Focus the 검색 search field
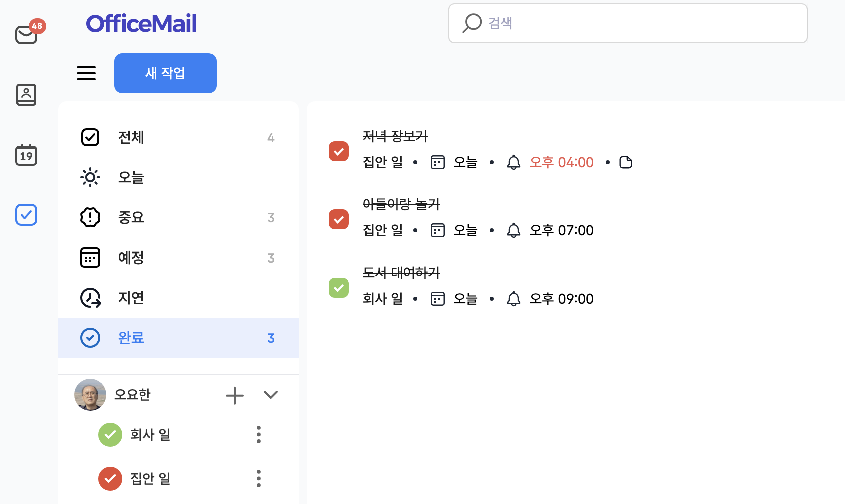The width and height of the screenshot is (845, 504). coord(628,23)
